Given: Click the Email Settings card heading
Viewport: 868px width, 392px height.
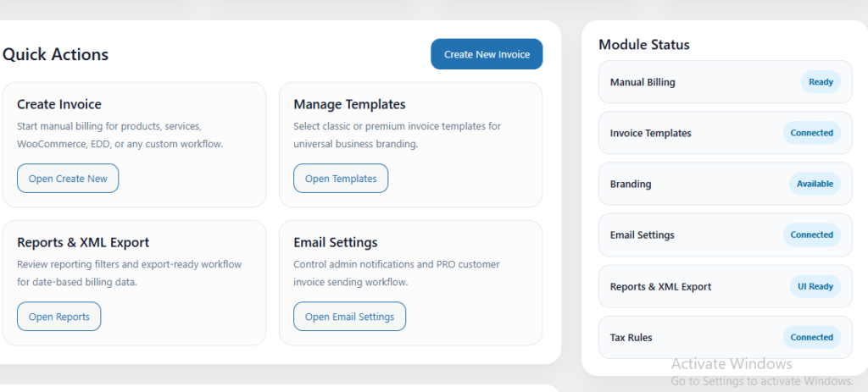Looking at the screenshot, I should pyautogui.click(x=336, y=242).
